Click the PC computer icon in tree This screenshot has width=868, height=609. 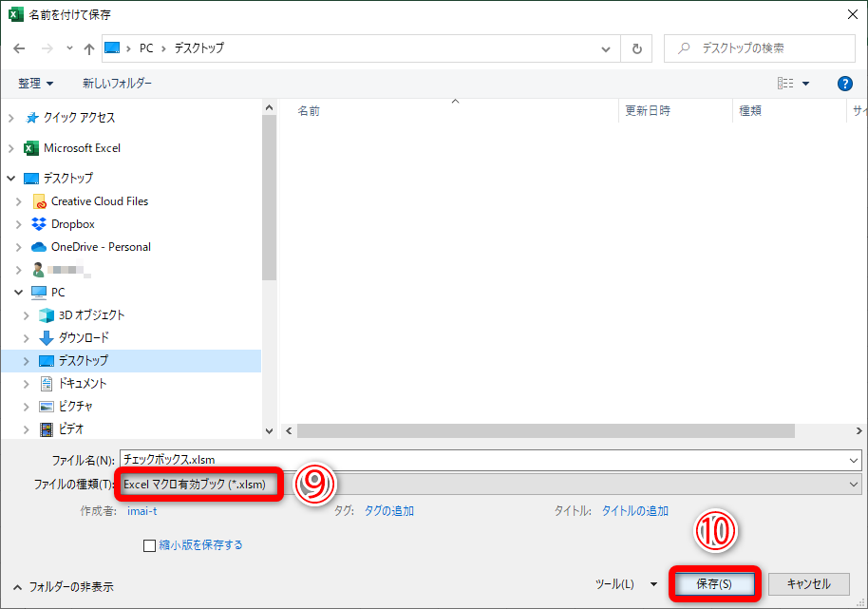pyautogui.click(x=39, y=293)
